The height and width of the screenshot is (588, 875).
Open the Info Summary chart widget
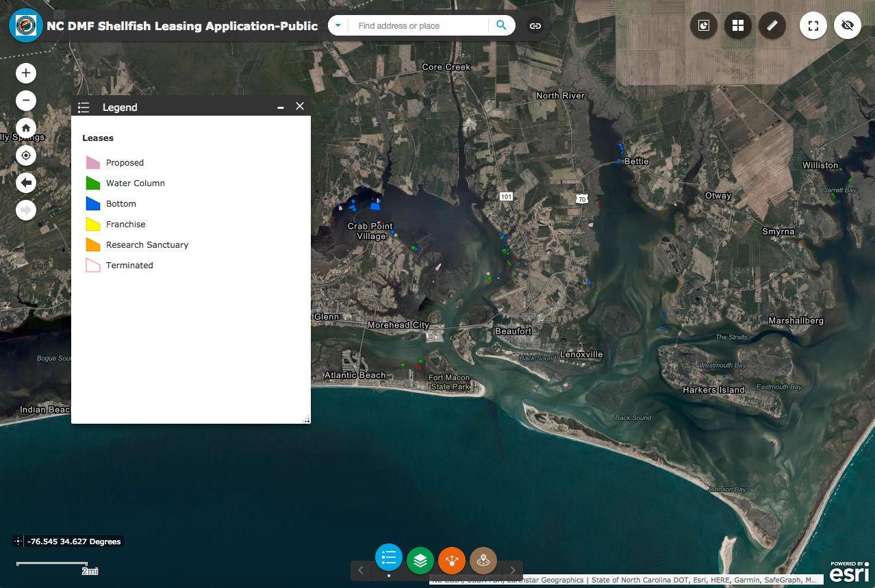click(x=703, y=25)
